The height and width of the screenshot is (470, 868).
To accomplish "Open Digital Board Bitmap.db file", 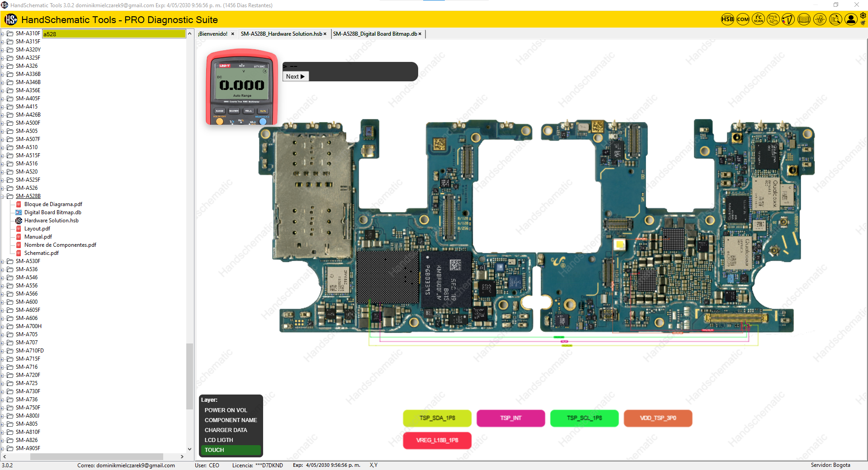I will (x=52, y=212).
